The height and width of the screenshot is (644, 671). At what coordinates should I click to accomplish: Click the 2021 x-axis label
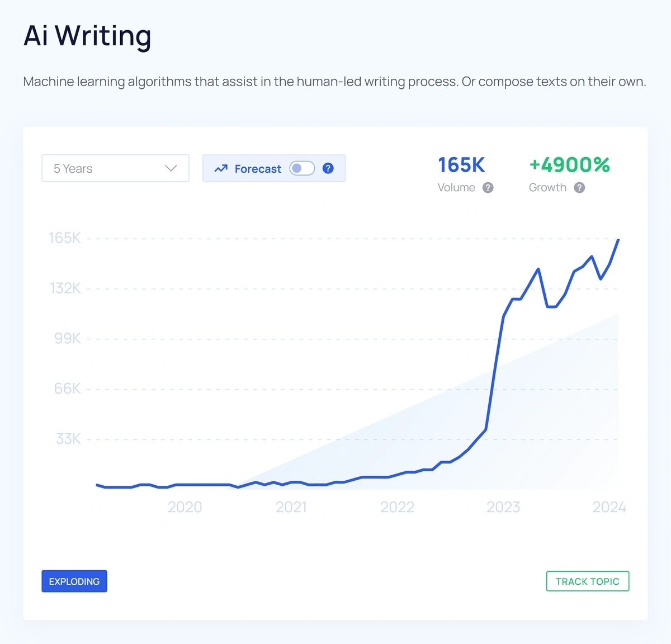click(x=291, y=507)
